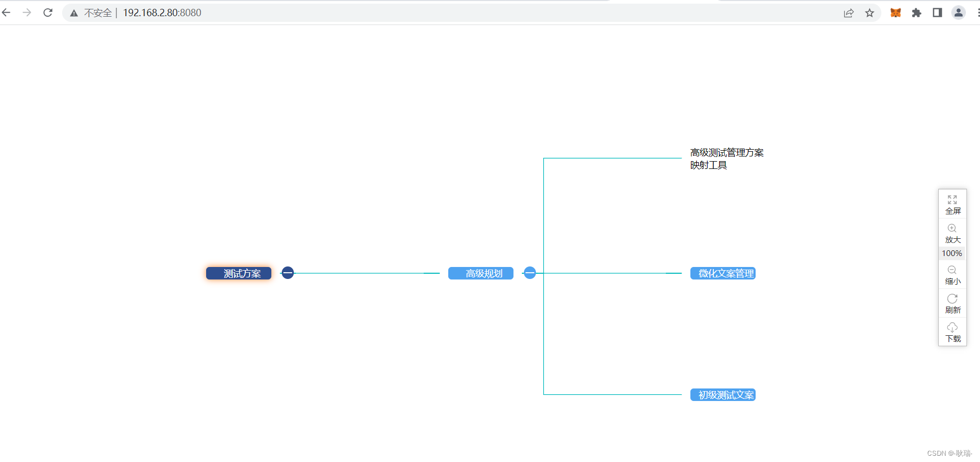Select the 高级规划 node

click(x=481, y=273)
